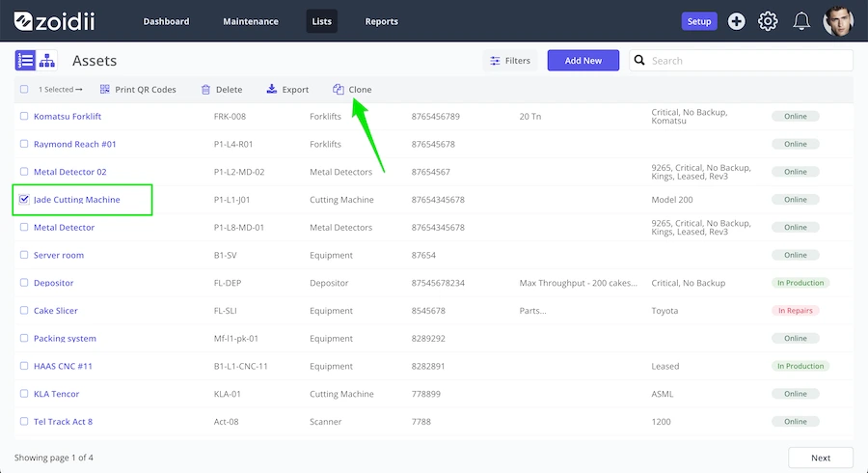Click Komatsu Forklift's Online status badge
Viewport: 868px width, 473px height.
point(795,116)
